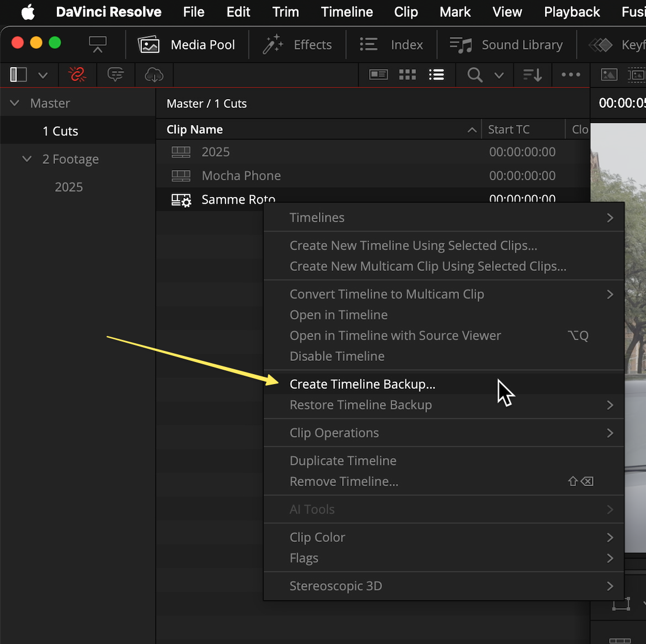Screen dimensions: 646x644
Task: Select the 2025 timeline row
Action: (x=372, y=152)
